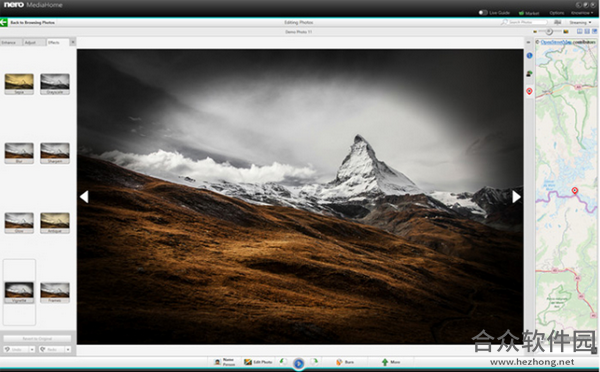This screenshot has height=372, width=600.
Task: Apply the Sepia effect thumbnail
Action: coord(19,84)
